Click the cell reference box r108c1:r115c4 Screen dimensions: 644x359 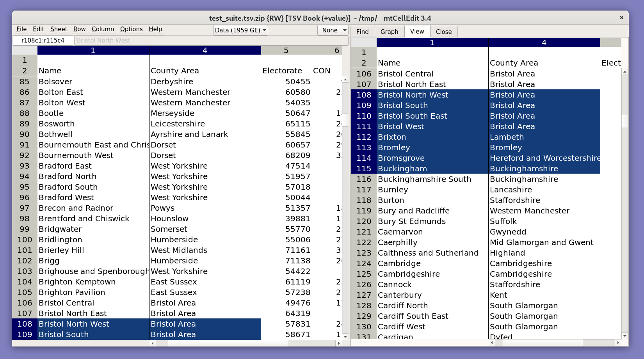tap(43, 41)
